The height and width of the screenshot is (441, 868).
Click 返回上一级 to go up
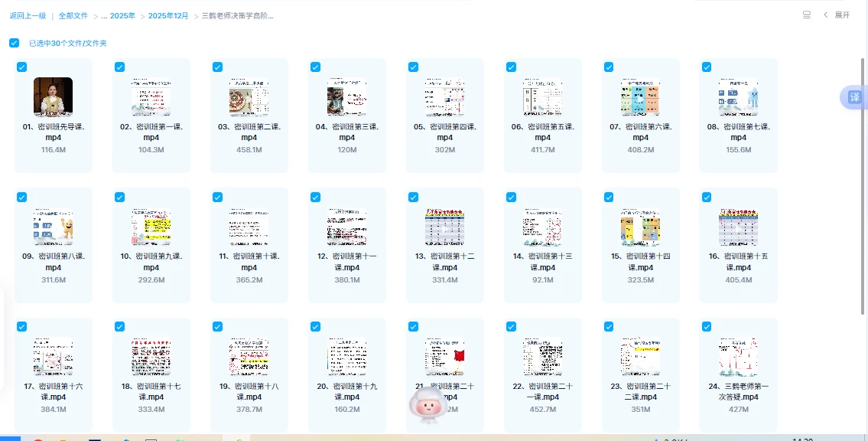pyautogui.click(x=28, y=15)
